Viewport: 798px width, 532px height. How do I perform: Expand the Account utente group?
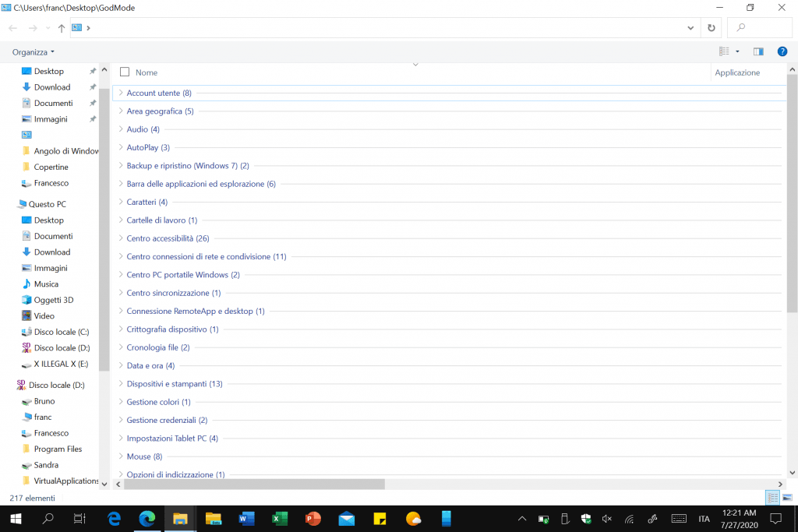point(121,93)
